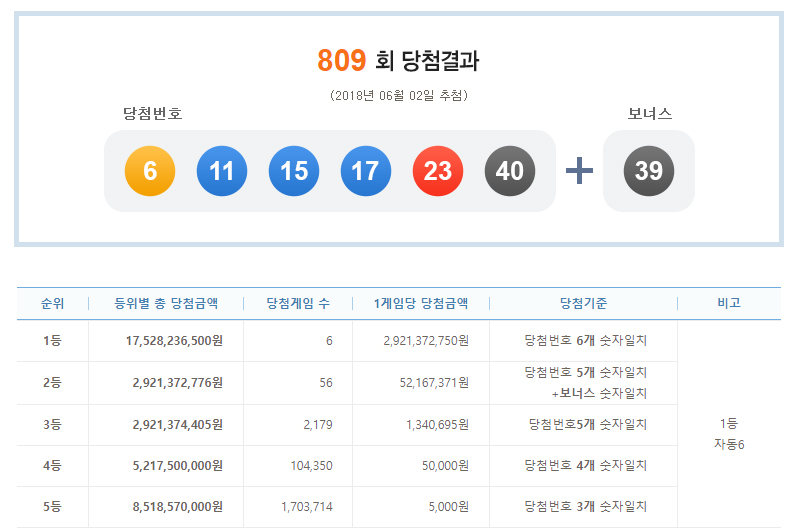Viewport: 798px width, 528px height.
Task: Click the 등위별 총 당첨금액 column header
Action: click(166, 303)
